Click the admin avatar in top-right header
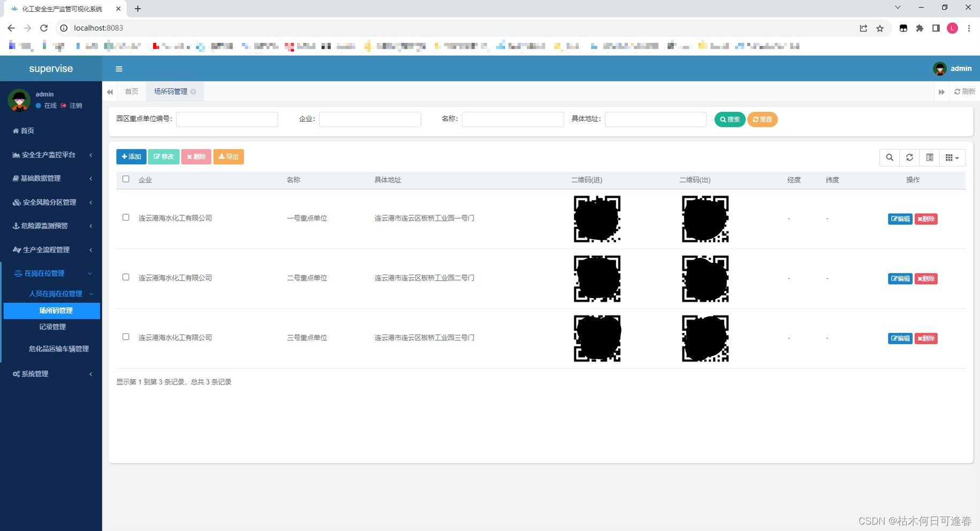This screenshot has height=531, width=980. (x=939, y=69)
